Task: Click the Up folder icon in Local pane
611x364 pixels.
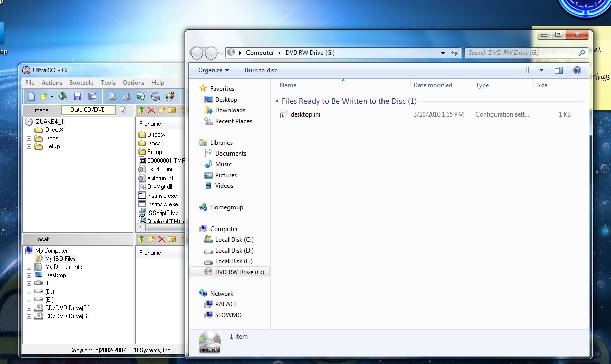Action: pos(141,239)
